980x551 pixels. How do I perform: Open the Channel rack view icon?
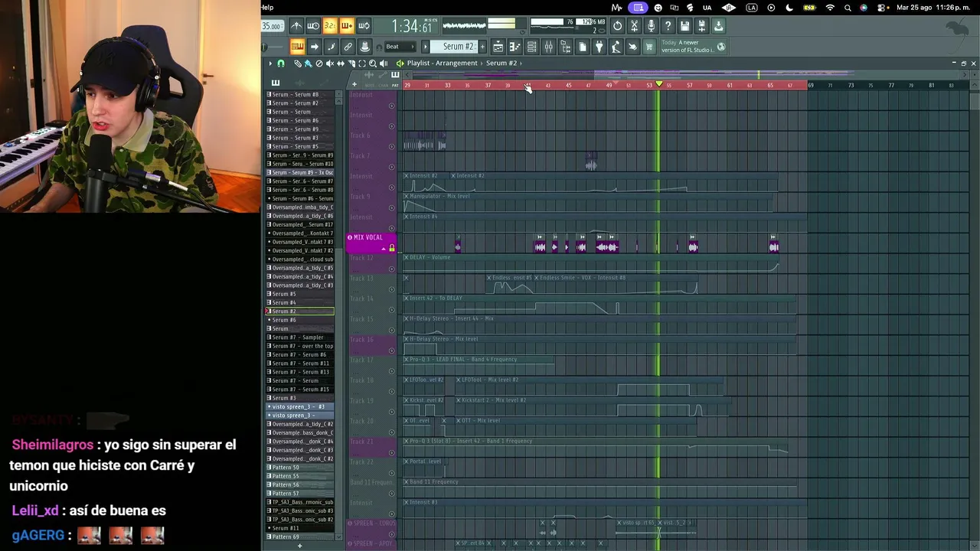531,47
